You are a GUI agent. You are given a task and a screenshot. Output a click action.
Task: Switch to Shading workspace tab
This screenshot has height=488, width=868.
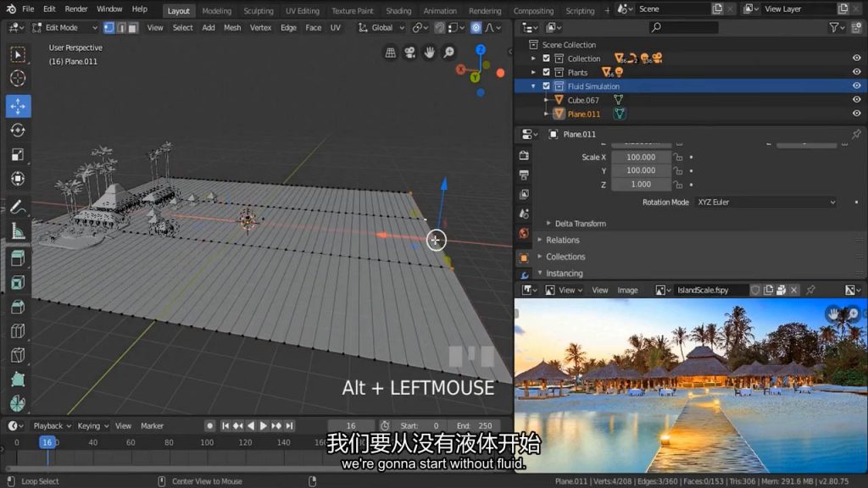tap(398, 10)
